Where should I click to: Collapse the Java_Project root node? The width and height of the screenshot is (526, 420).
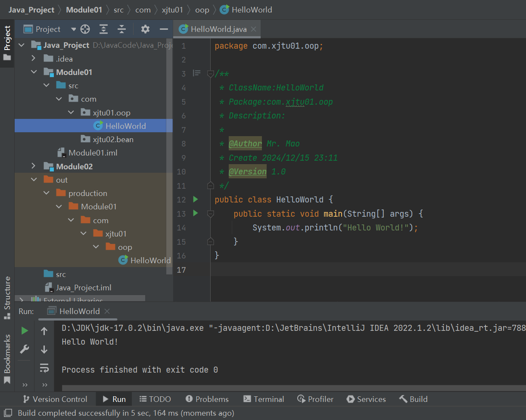[22, 45]
